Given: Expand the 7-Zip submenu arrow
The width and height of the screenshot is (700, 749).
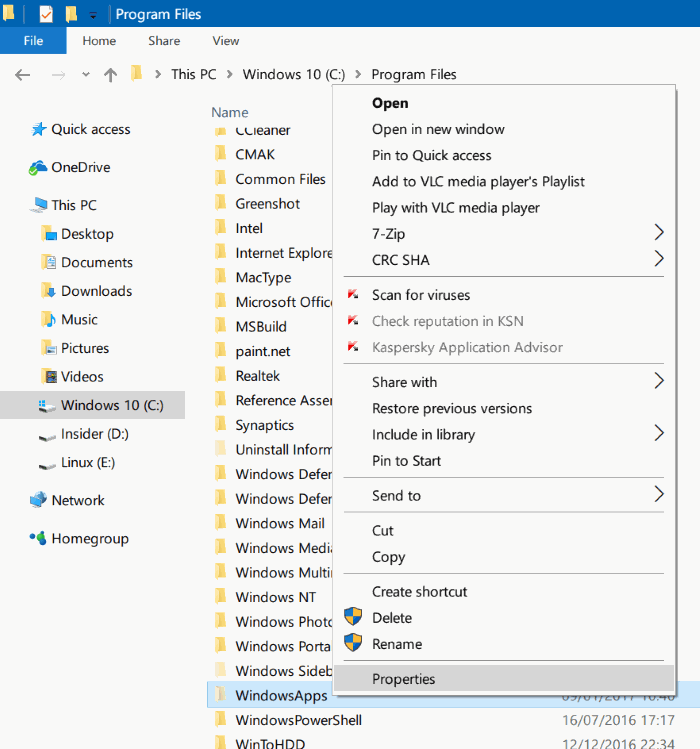Looking at the screenshot, I should tap(659, 233).
